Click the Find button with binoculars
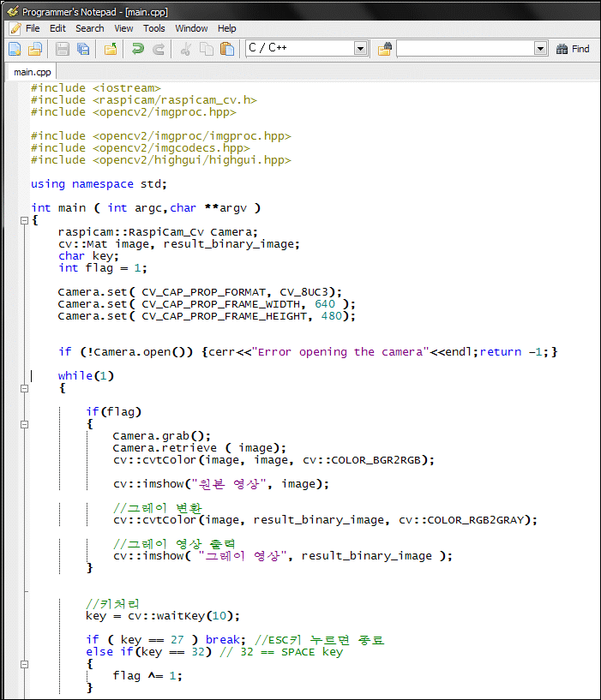This screenshot has width=601, height=700. 573,49
